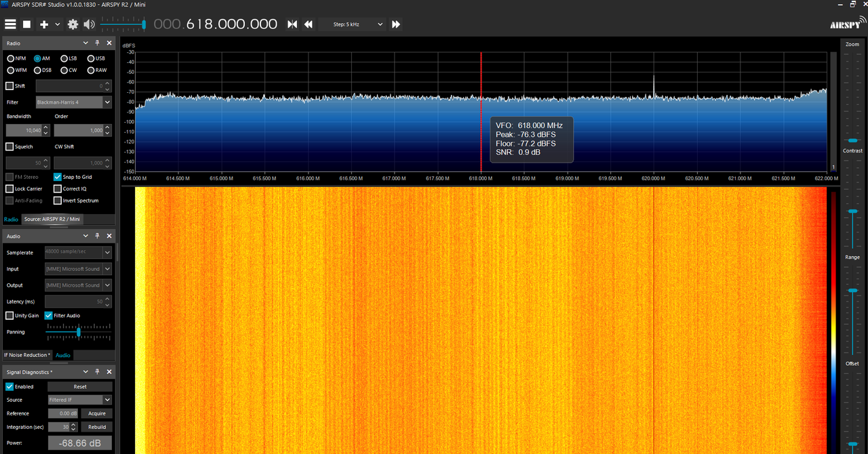Close the Signal Diagnostics panel
The width and height of the screenshot is (868, 454).
click(109, 372)
